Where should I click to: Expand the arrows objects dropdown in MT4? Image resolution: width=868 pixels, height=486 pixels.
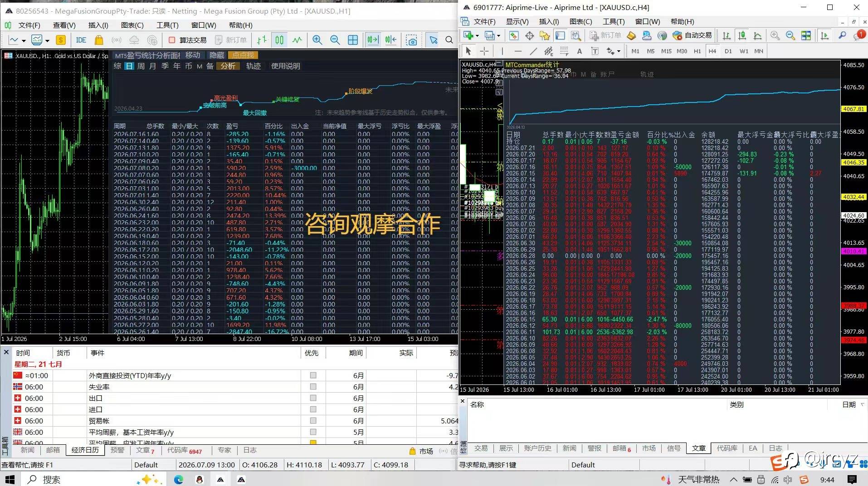point(619,51)
